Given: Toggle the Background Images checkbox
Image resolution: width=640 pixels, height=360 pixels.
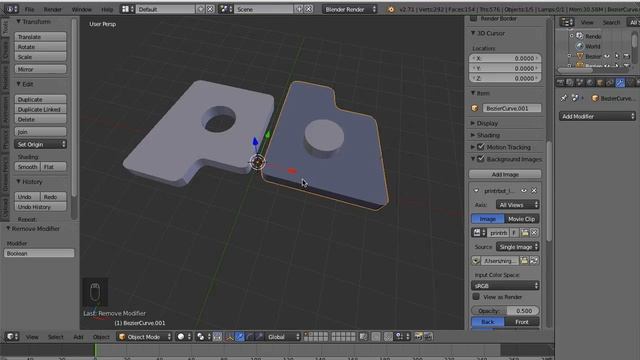Looking at the screenshot, I should [481, 158].
